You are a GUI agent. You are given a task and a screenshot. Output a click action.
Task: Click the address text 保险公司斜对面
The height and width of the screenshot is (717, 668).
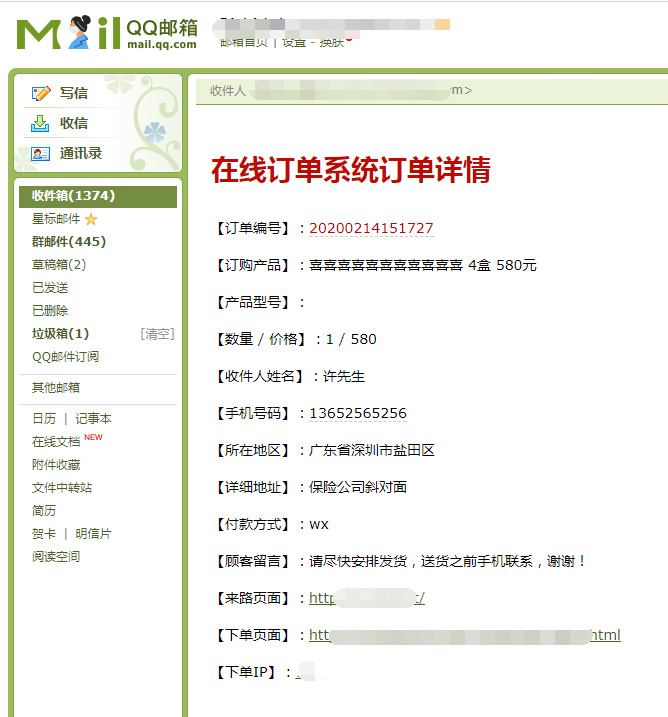click(358, 487)
